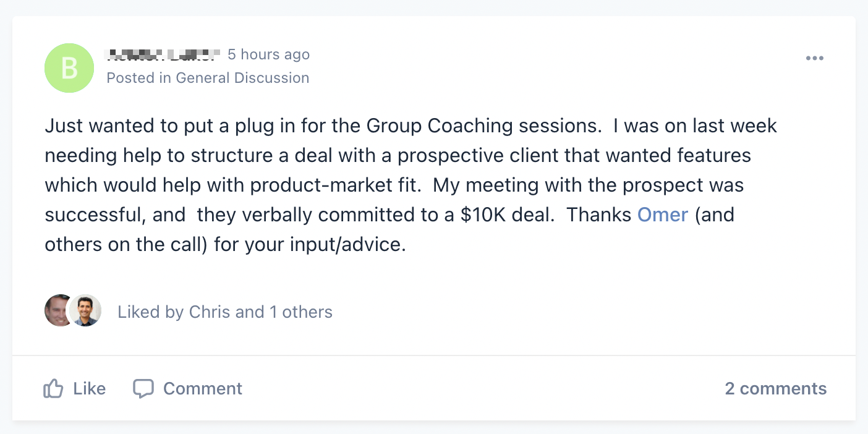This screenshot has height=434, width=868.
Task: Click the "Liked by" text
Action: [x=151, y=312]
